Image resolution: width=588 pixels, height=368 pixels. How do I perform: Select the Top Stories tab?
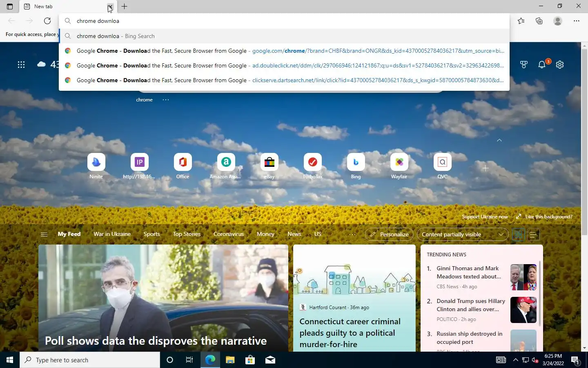187,234
